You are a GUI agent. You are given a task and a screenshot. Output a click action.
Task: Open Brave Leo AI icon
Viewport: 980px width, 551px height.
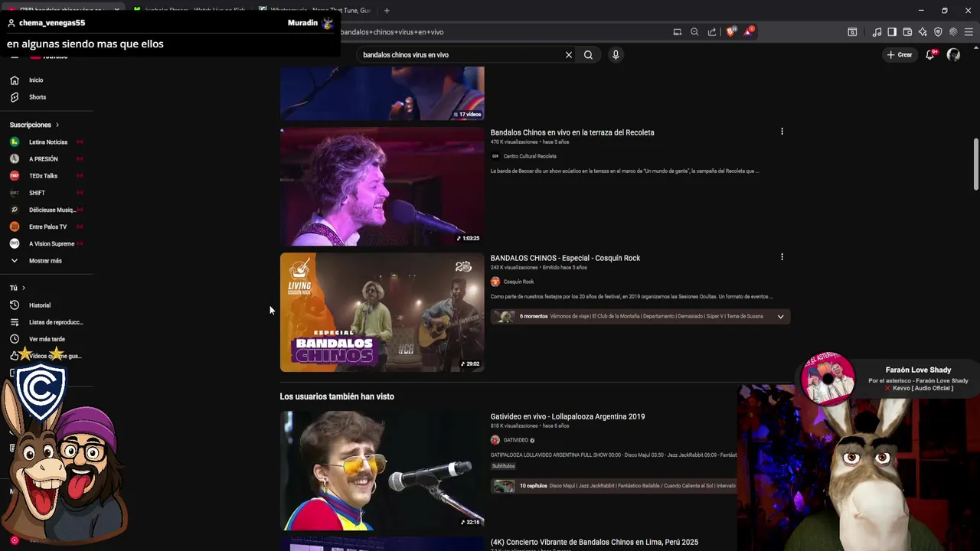[923, 32]
